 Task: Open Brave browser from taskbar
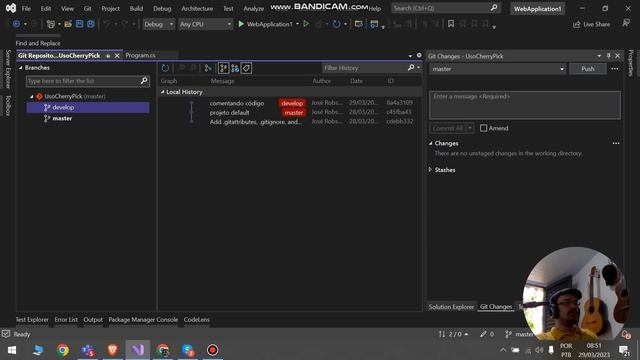[113, 350]
